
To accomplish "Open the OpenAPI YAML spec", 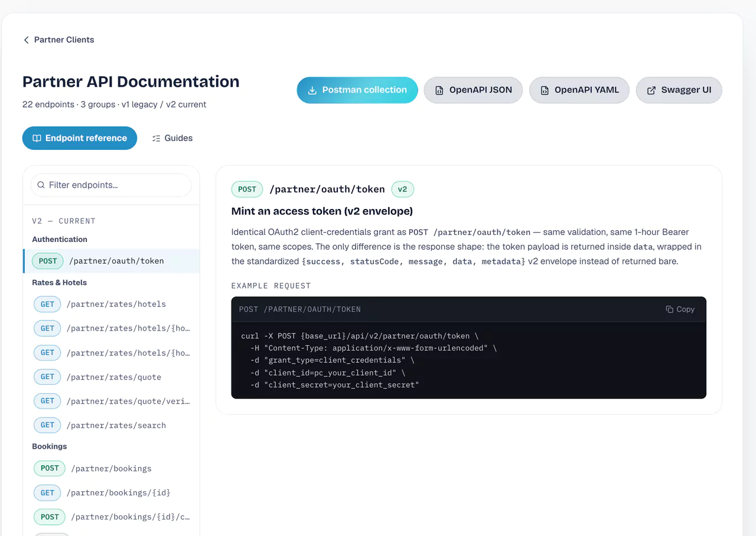I will (x=579, y=90).
